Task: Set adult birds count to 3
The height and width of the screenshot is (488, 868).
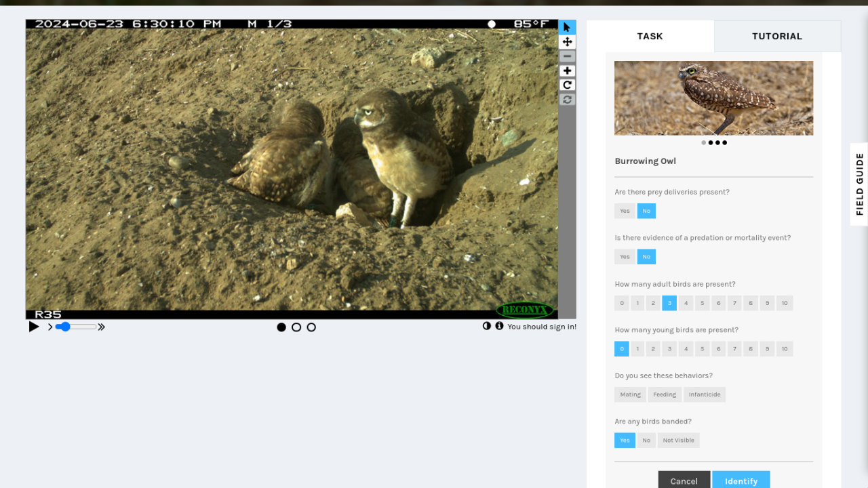Action: [x=669, y=303]
